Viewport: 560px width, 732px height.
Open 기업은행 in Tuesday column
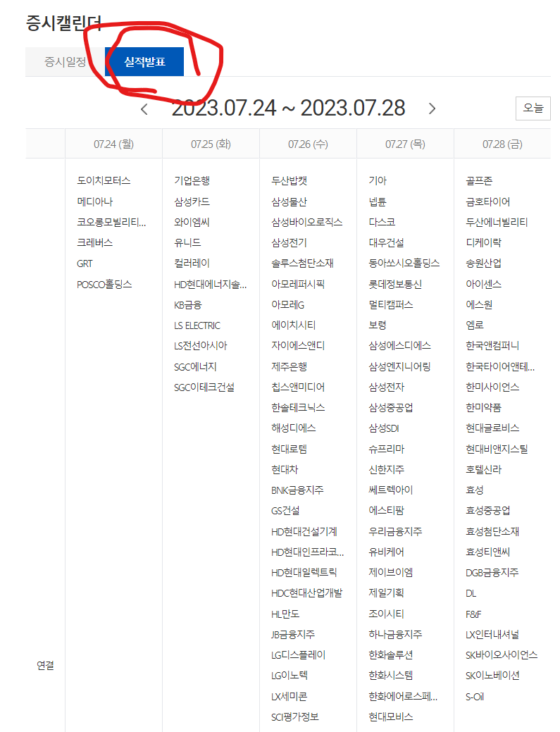click(192, 180)
